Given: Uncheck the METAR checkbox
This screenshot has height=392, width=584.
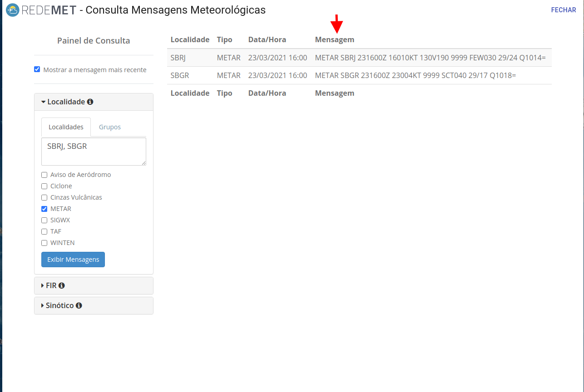Looking at the screenshot, I should [x=44, y=209].
